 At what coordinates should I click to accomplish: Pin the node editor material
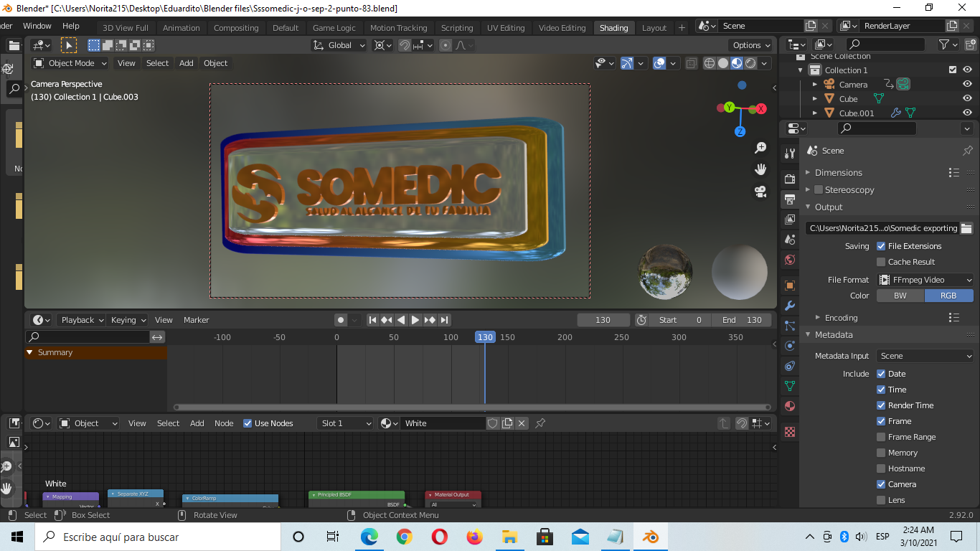(x=540, y=423)
